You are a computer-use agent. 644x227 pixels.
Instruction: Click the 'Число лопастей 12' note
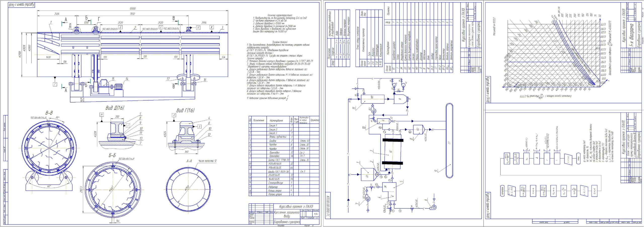click(x=208, y=161)
